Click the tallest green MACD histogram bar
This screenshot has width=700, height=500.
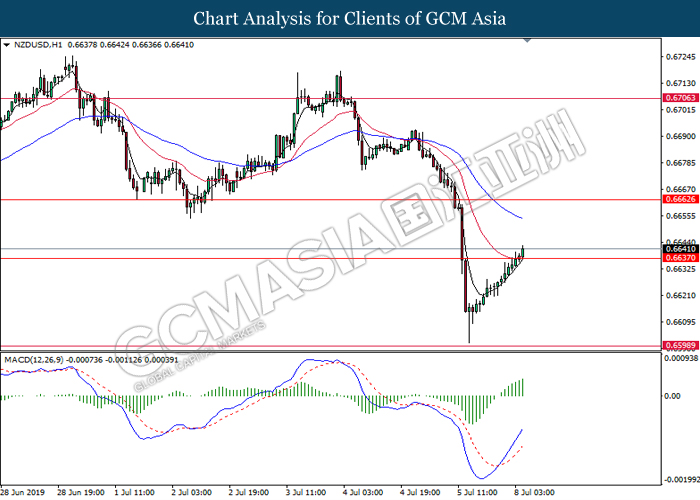pos(521,388)
